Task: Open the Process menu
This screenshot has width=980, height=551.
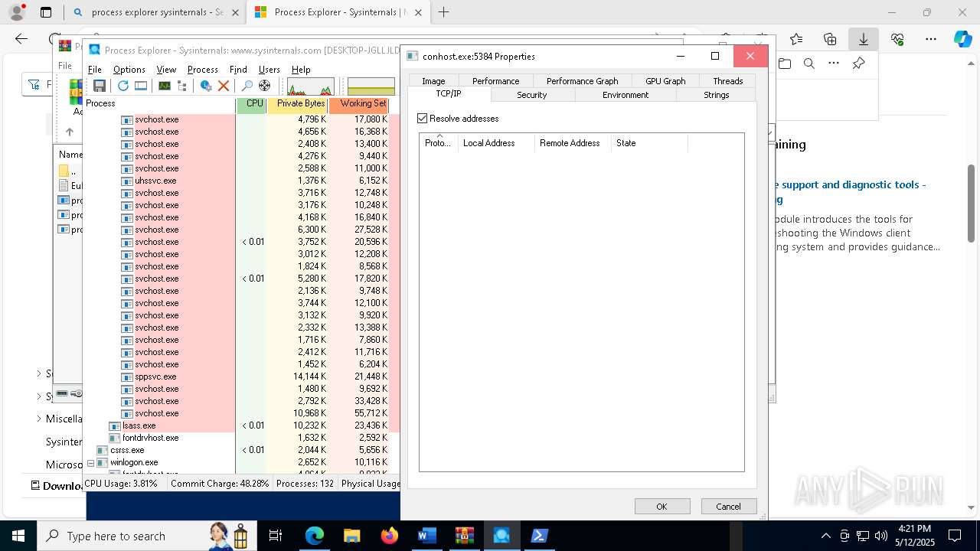Action: 203,70
